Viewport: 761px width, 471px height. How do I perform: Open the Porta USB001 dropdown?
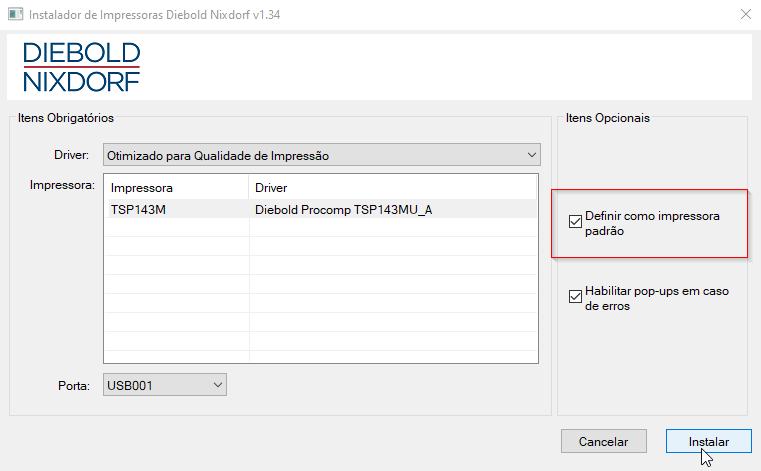point(165,385)
